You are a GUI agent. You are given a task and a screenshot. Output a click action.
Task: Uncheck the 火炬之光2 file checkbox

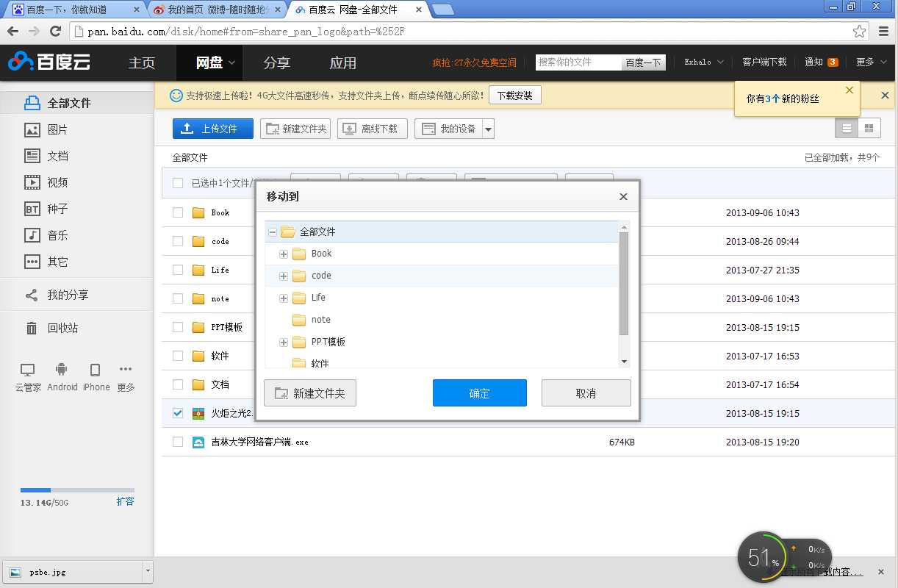[177, 412]
